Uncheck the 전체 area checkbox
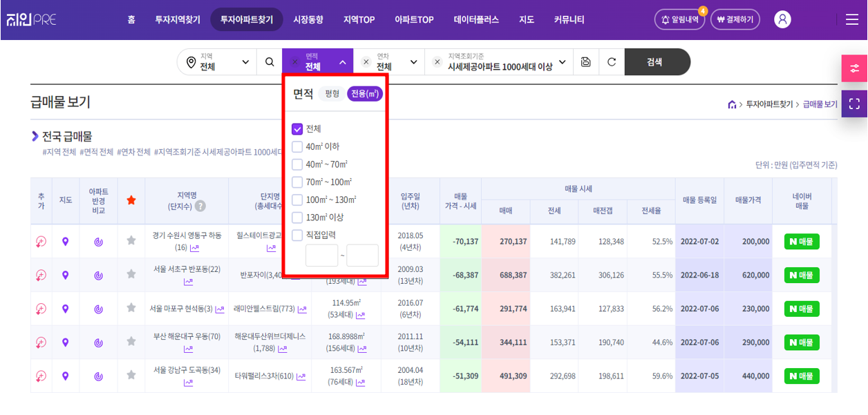Viewport: 868px width, 415px height. pyautogui.click(x=297, y=129)
